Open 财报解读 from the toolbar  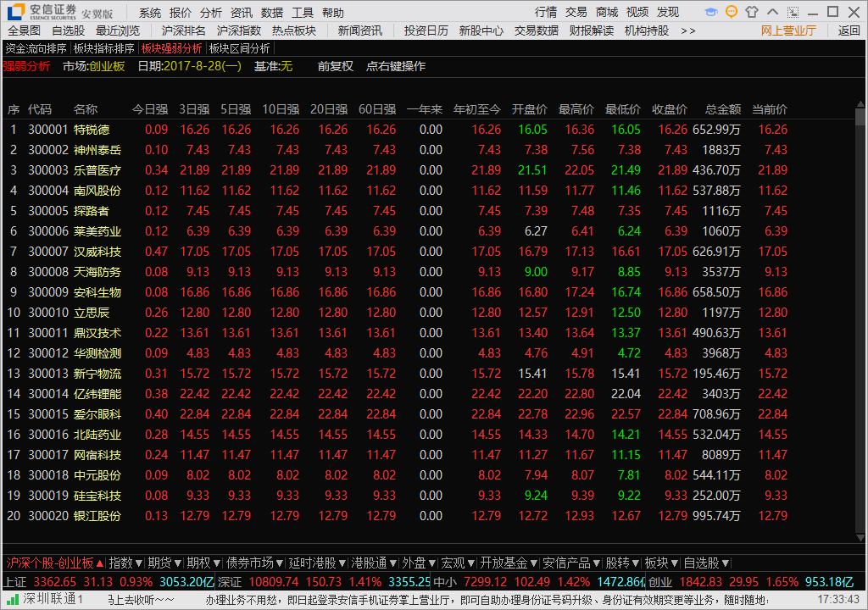(591, 30)
